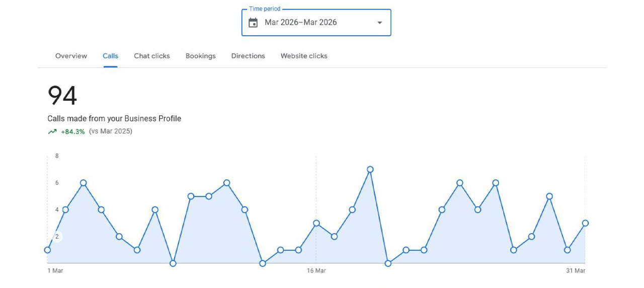Switch to the Overview tab
The width and height of the screenshot is (644, 288).
click(x=71, y=56)
